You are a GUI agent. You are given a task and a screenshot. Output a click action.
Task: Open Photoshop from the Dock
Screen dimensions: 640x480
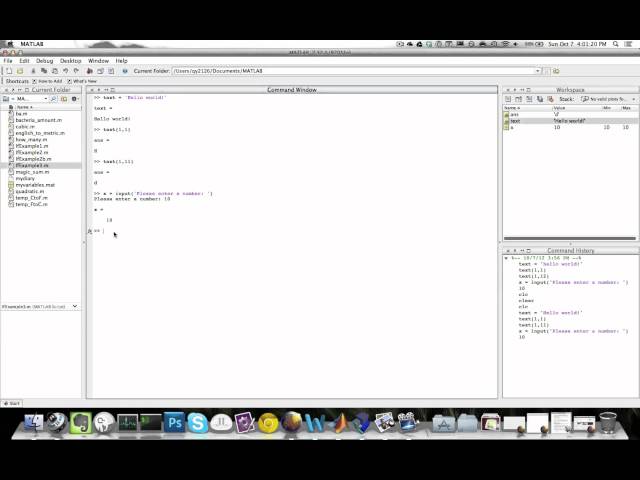click(x=175, y=422)
